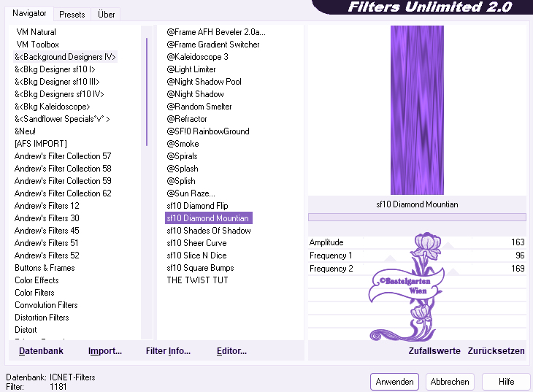533x392 pixels.
Task: Select the @Night Shadow filter
Action: click(x=196, y=94)
